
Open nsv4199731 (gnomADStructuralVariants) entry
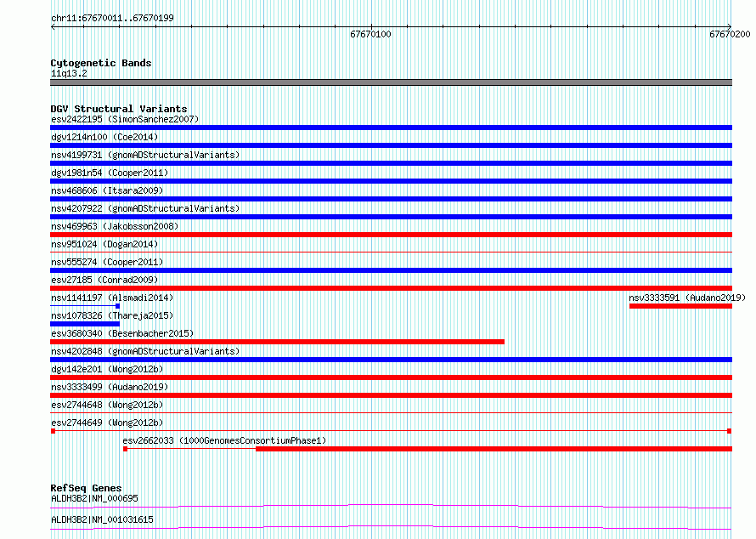[145, 155]
